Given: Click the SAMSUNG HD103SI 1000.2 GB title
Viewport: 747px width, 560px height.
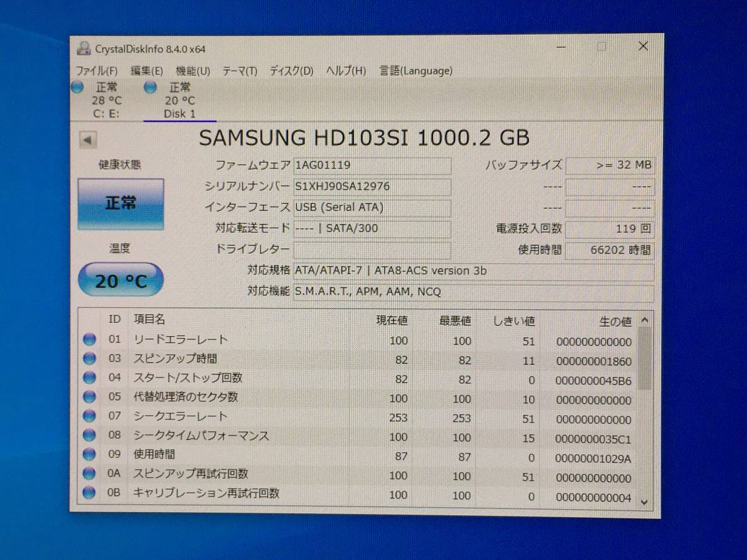Looking at the screenshot, I should click(364, 138).
